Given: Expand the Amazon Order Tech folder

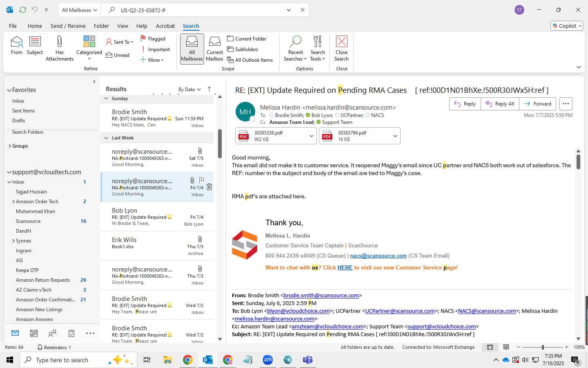Looking at the screenshot, I should (x=13, y=202).
